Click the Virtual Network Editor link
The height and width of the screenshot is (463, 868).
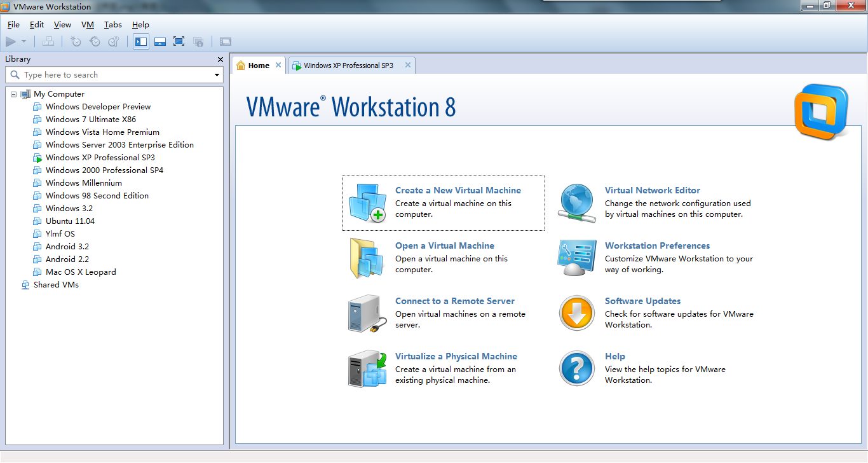tap(653, 190)
